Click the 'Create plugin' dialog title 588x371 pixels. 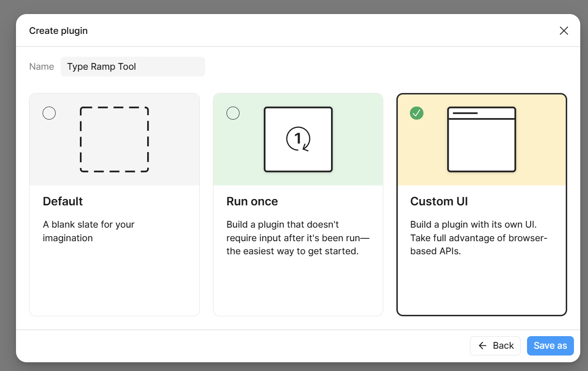59,31
